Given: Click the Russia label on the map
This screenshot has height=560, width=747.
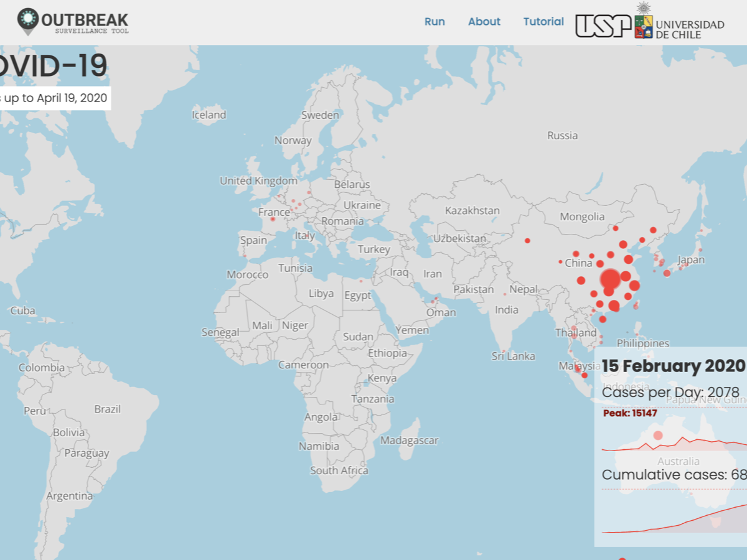Looking at the screenshot, I should click(562, 135).
